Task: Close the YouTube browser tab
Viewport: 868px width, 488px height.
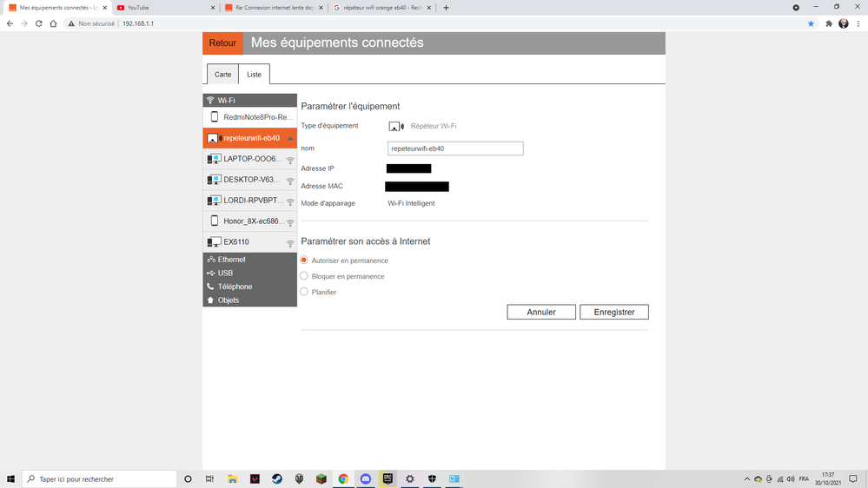Action: pos(213,8)
